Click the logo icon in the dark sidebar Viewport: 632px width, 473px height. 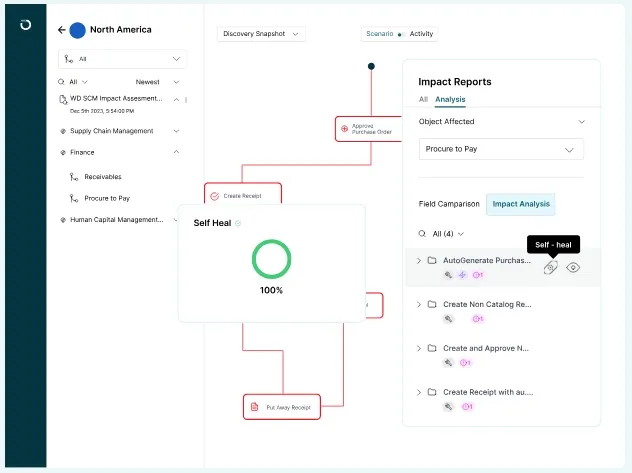pyautogui.click(x=25, y=26)
